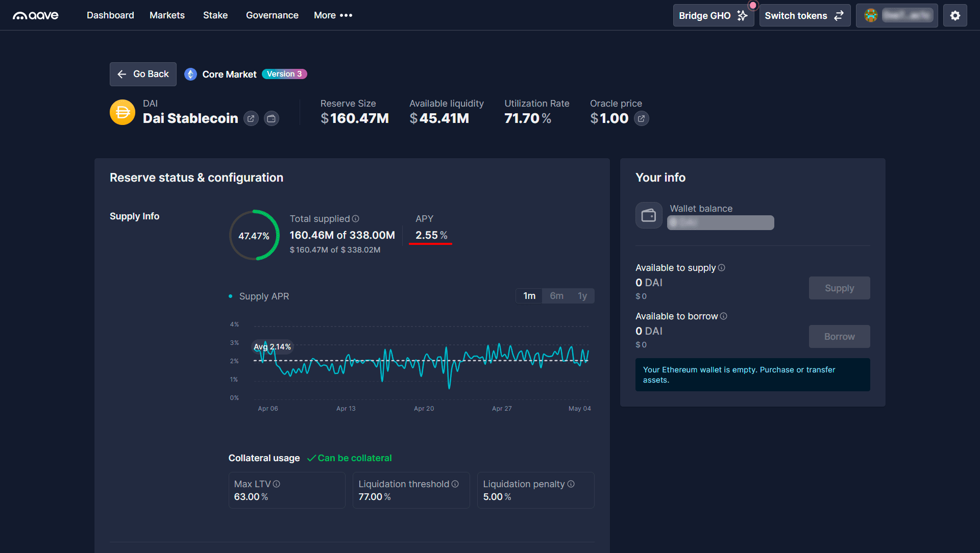980x553 pixels.
Task: Click the Wallet balance wallet icon
Action: point(649,215)
